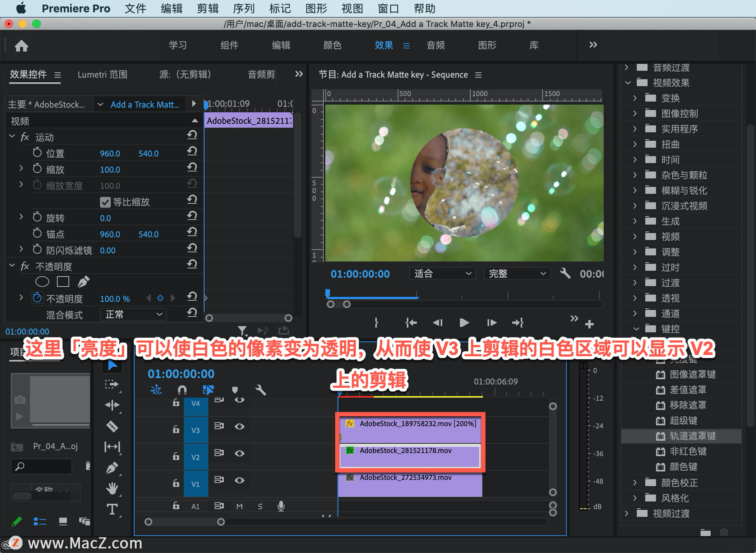Open the 适合 zoom level dropdown
This screenshot has height=553, width=756.
coord(442,273)
